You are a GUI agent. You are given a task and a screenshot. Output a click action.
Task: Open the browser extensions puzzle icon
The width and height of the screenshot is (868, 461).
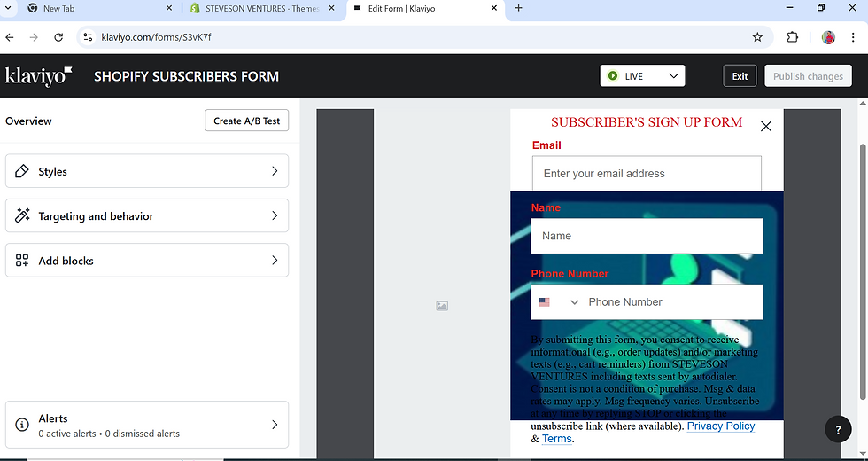pyautogui.click(x=792, y=37)
